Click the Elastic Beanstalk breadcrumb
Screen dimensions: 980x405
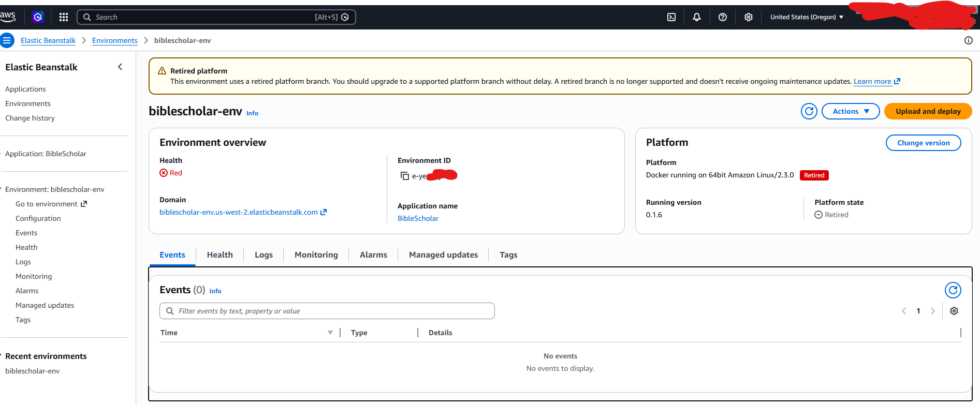48,40
